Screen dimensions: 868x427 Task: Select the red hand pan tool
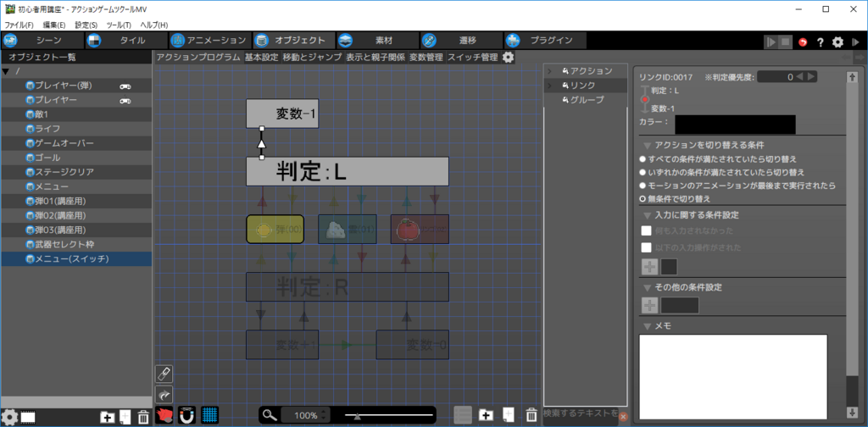click(164, 414)
